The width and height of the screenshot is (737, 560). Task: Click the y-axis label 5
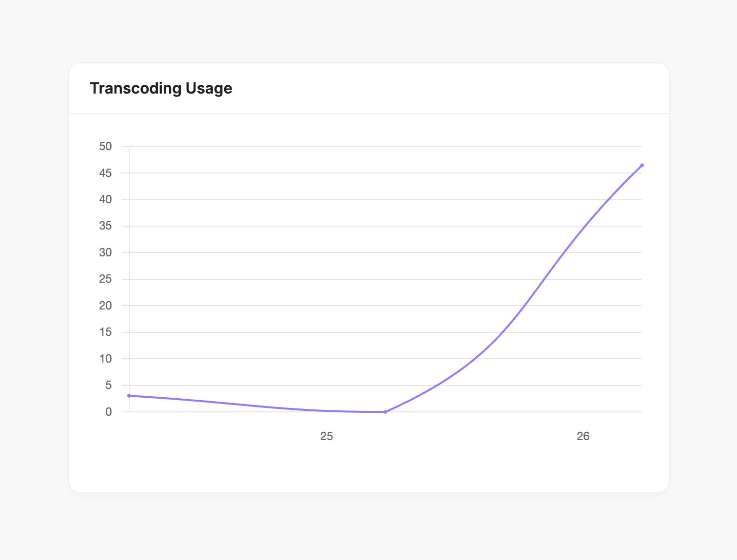pos(109,386)
